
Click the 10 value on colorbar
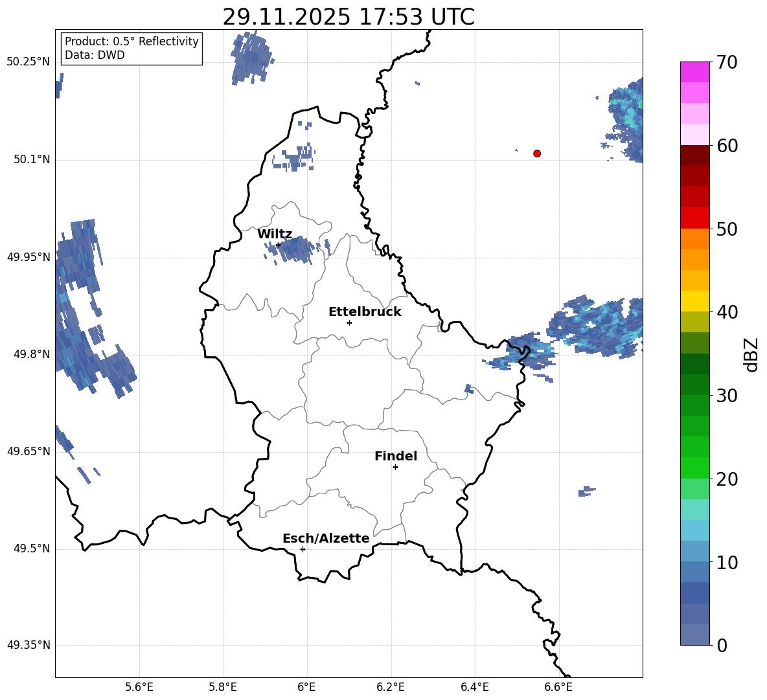coord(727,562)
